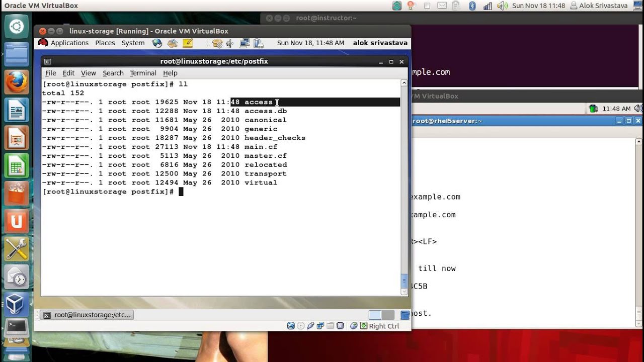This screenshot has width=644, height=362.
Task: Open guest user menu alok srivastava
Action: tap(380, 43)
